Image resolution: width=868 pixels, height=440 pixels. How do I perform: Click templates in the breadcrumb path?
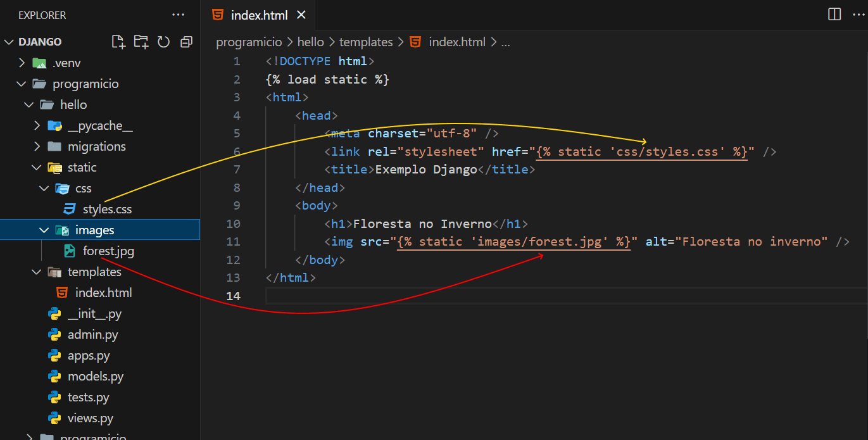[366, 42]
